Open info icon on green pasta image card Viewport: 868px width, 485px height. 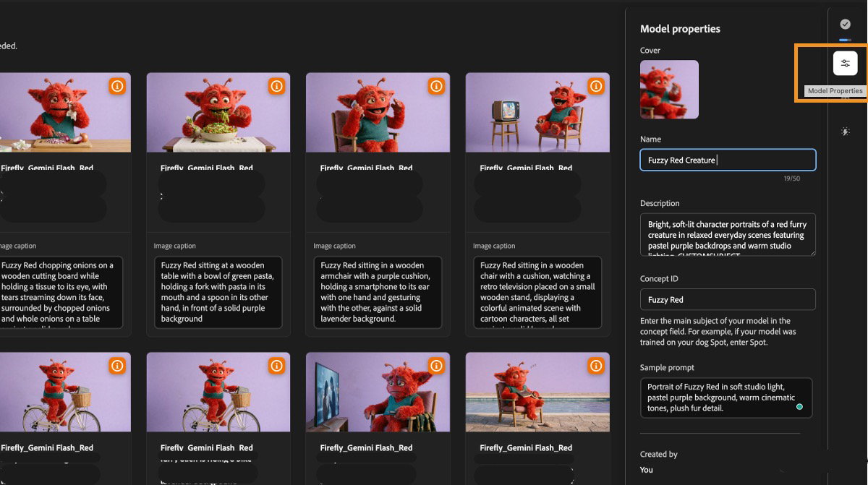coord(276,86)
